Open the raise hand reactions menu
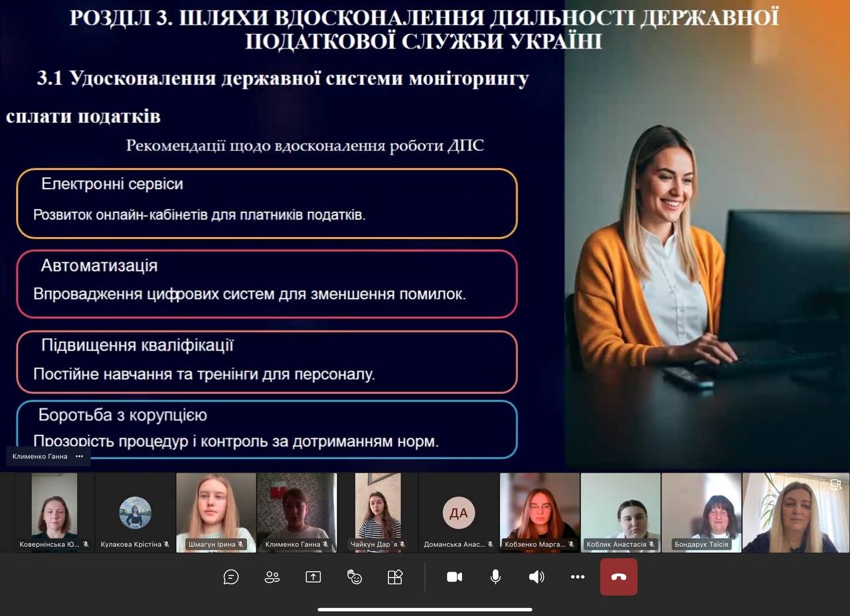The width and height of the screenshot is (850, 616). coord(355,577)
